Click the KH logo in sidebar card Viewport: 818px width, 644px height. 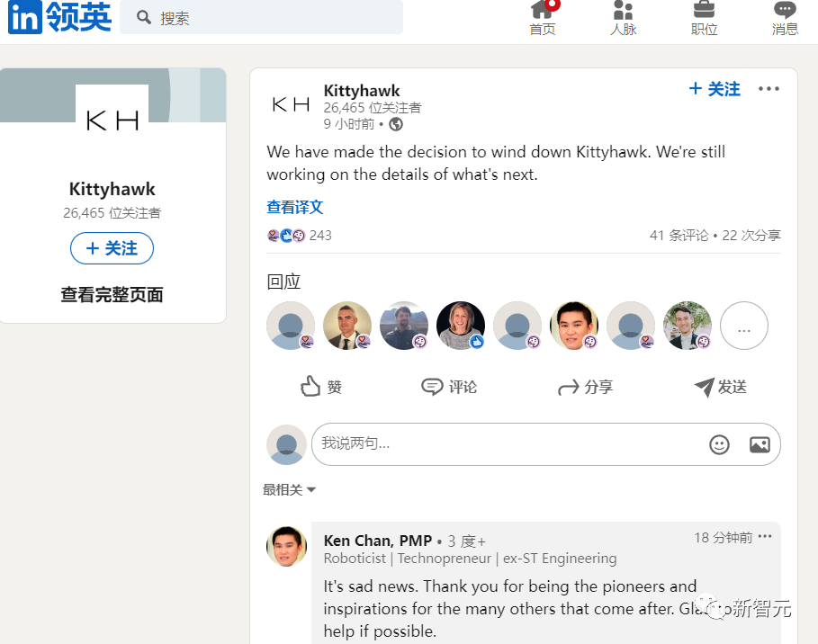pos(112,121)
